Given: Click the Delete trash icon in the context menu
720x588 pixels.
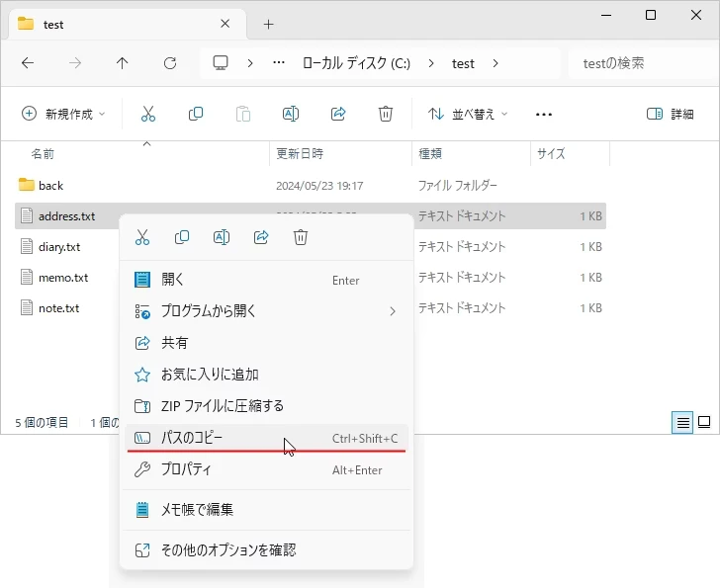Looking at the screenshot, I should pyautogui.click(x=301, y=237).
